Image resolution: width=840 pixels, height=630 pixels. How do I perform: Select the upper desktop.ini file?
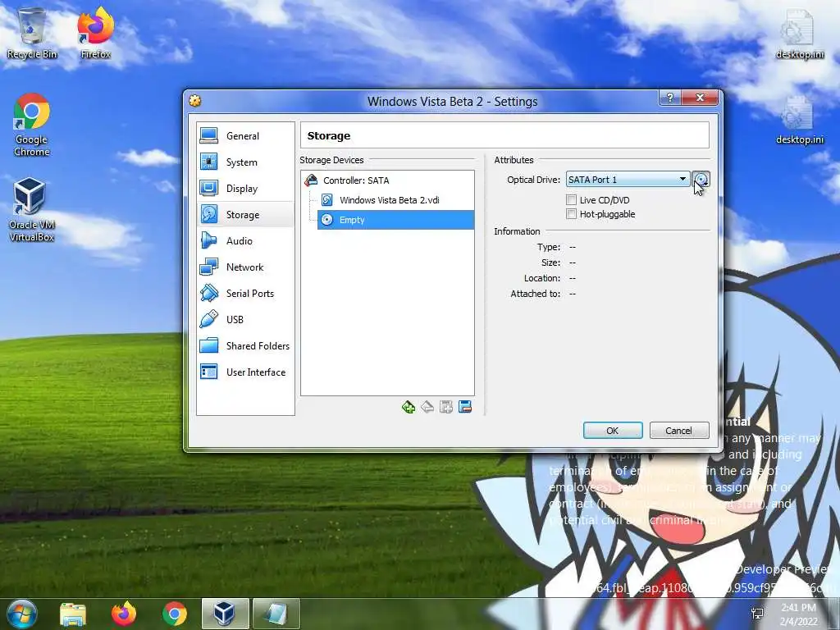coord(799,34)
